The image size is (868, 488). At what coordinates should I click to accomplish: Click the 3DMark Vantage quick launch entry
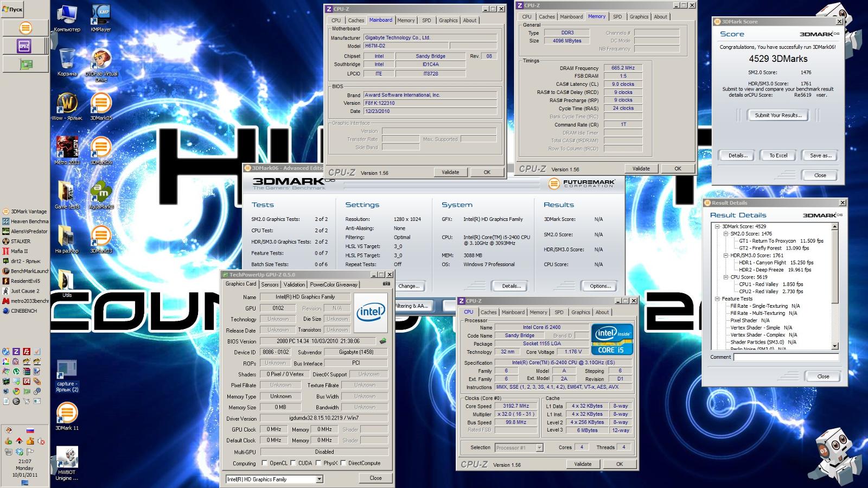[x=25, y=212]
